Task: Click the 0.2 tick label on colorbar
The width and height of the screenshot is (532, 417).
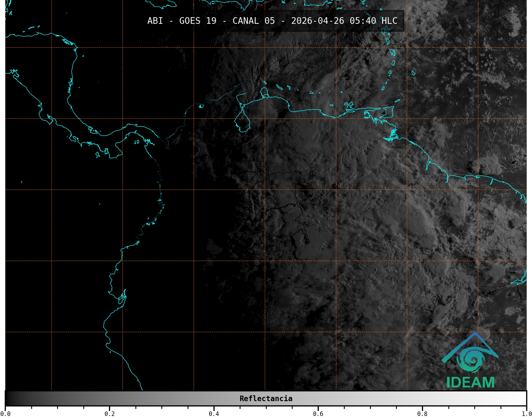Action: tap(110, 414)
